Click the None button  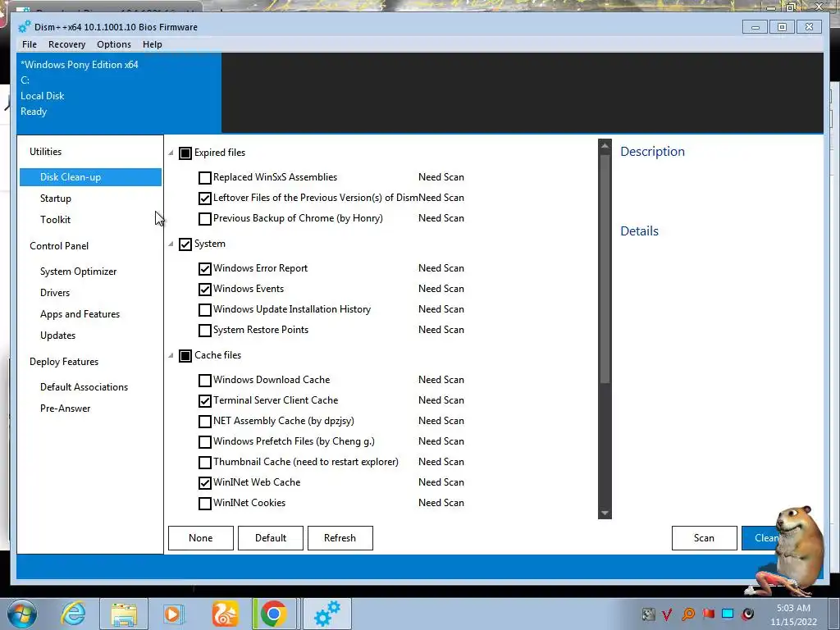tap(201, 538)
